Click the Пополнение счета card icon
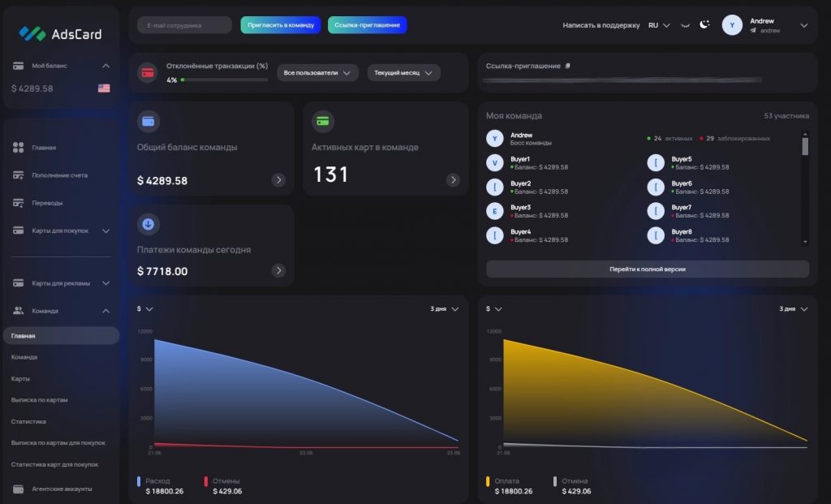Image resolution: width=831 pixels, height=504 pixels. pos(19,175)
